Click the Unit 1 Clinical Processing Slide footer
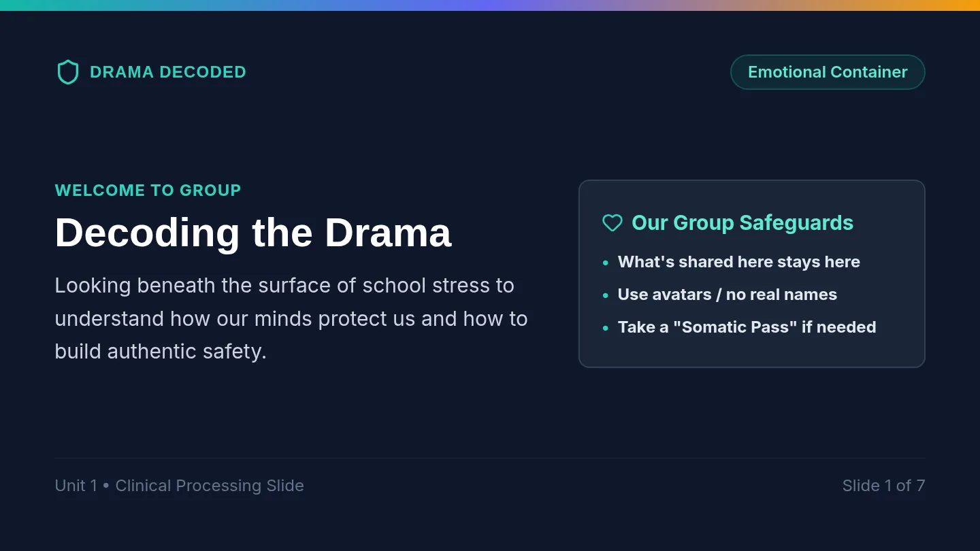980x551 pixels. click(x=179, y=486)
